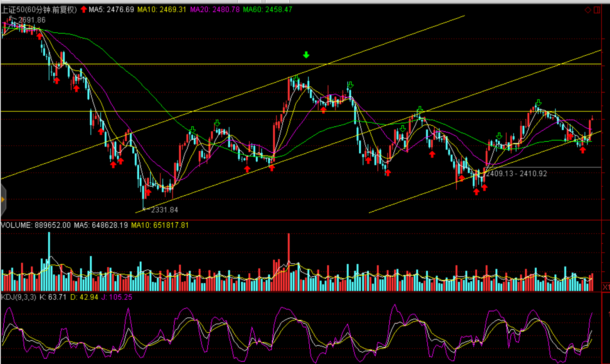Click the magenta J value label
The width and height of the screenshot is (610, 364).
[x=117, y=297]
